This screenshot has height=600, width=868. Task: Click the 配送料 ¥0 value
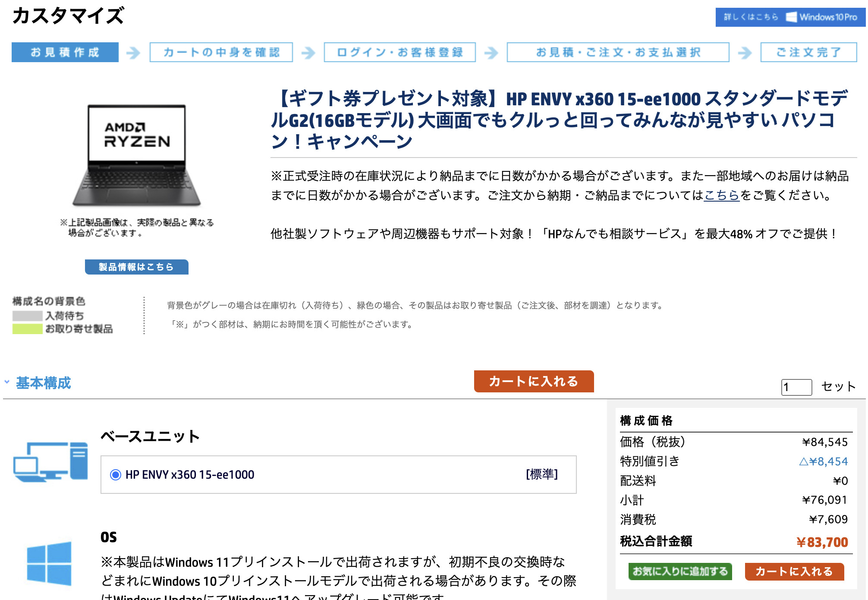[840, 481]
